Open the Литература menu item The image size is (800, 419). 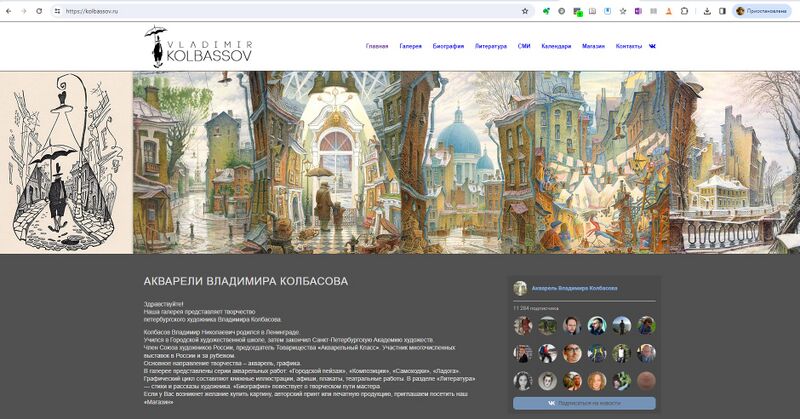pos(491,46)
